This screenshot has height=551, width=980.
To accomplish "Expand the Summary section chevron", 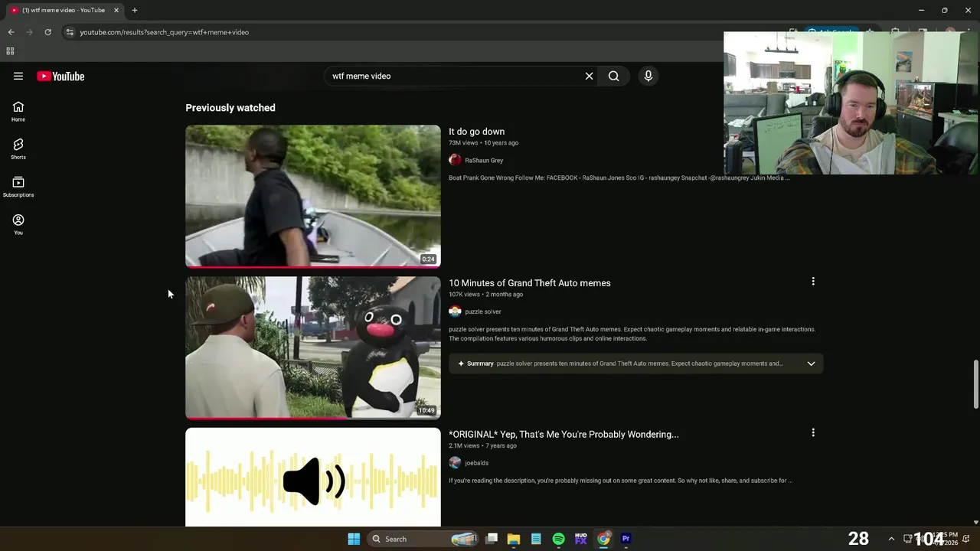I will (x=811, y=364).
